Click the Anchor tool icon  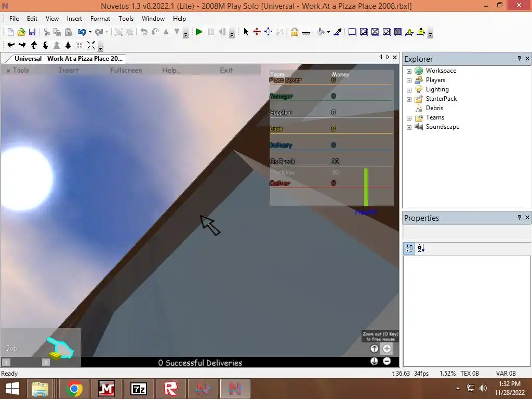pos(306,33)
